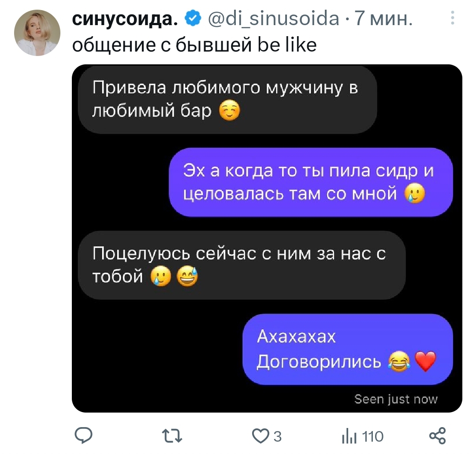Click the display name "синусоида."
The image size is (476, 454).
click(x=125, y=19)
